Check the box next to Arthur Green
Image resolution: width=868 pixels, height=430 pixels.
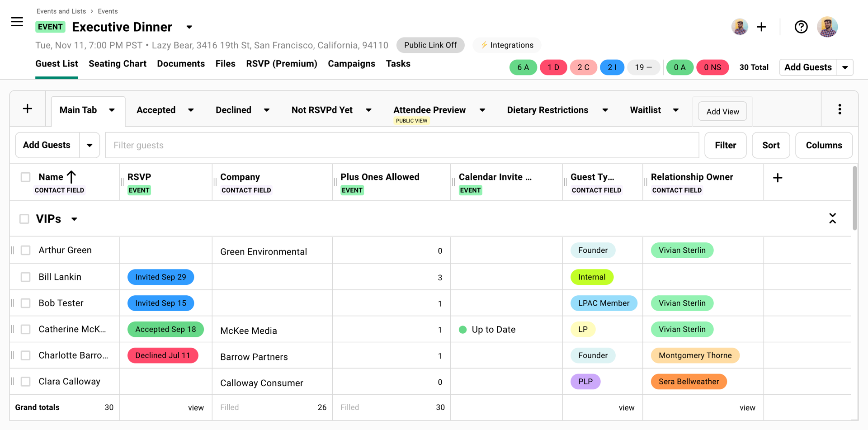click(x=26, y=250)
